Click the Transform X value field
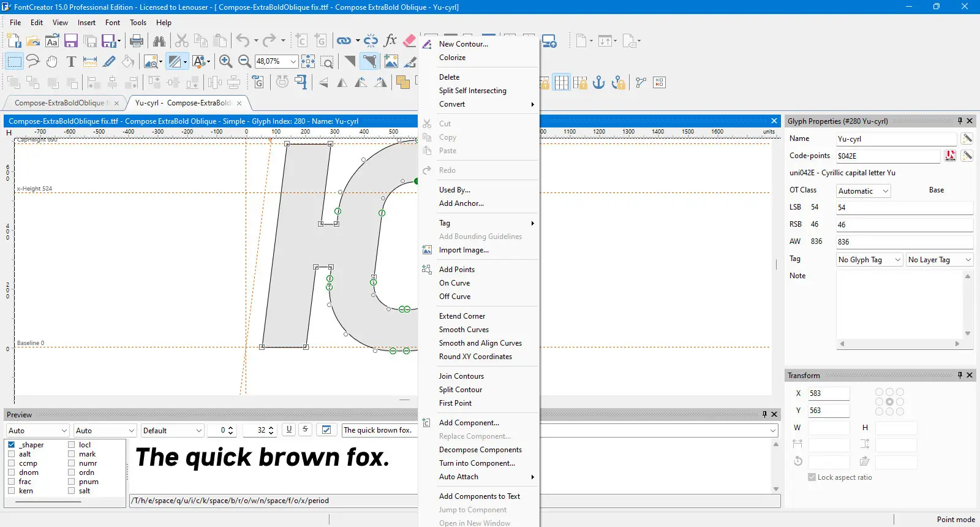 point(829,393)
